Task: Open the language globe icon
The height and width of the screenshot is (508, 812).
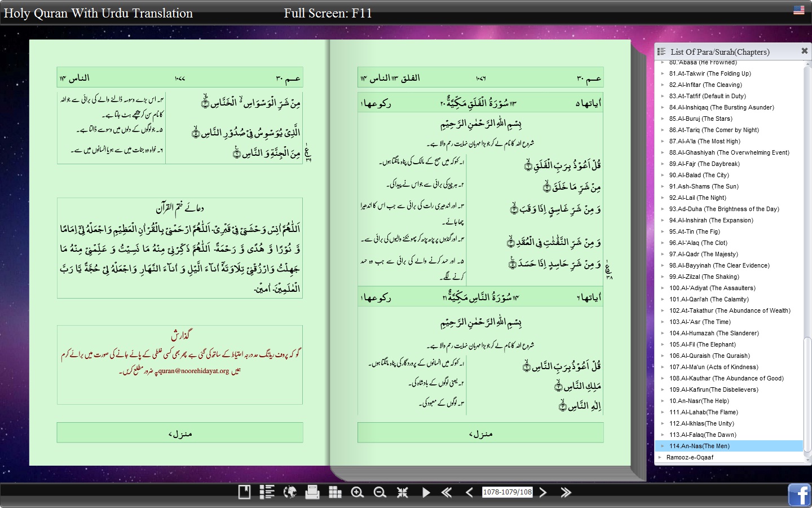Action: click(x=290, y=492)
